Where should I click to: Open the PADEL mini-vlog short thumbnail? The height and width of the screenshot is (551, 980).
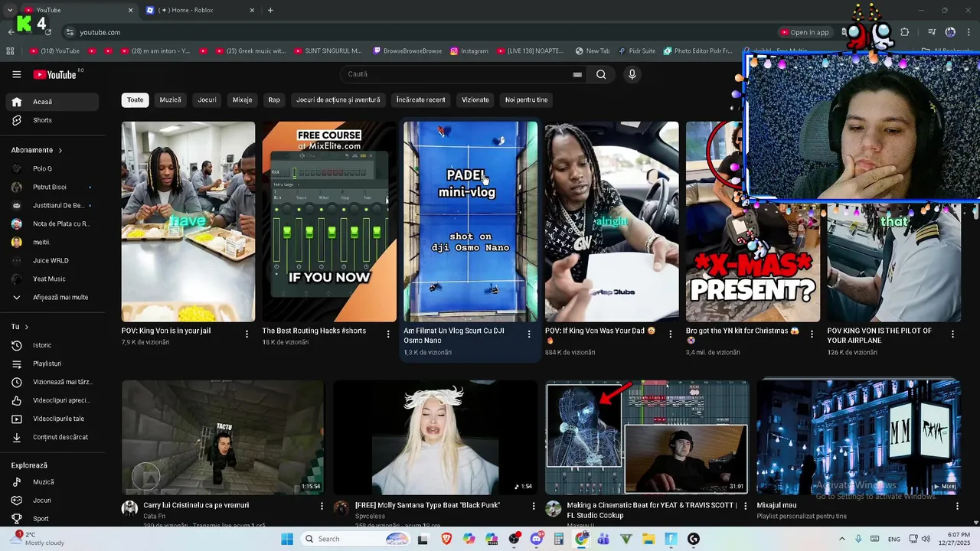[x=470, y=221]
